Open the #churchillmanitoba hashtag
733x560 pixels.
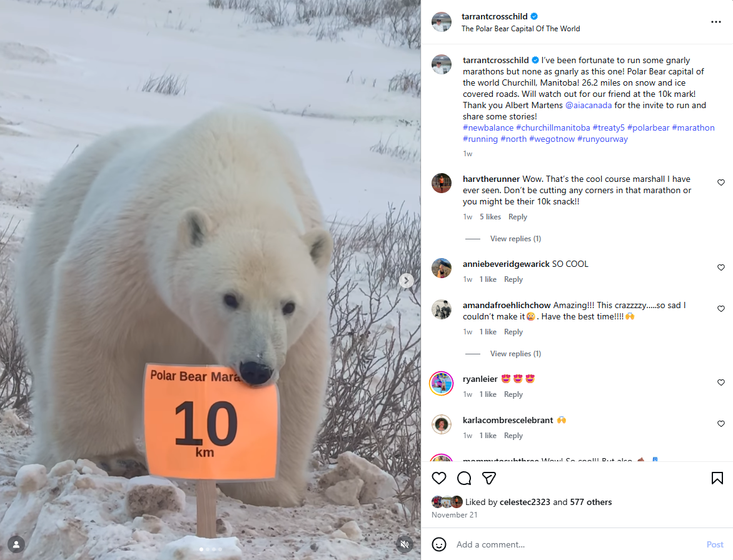552,128
